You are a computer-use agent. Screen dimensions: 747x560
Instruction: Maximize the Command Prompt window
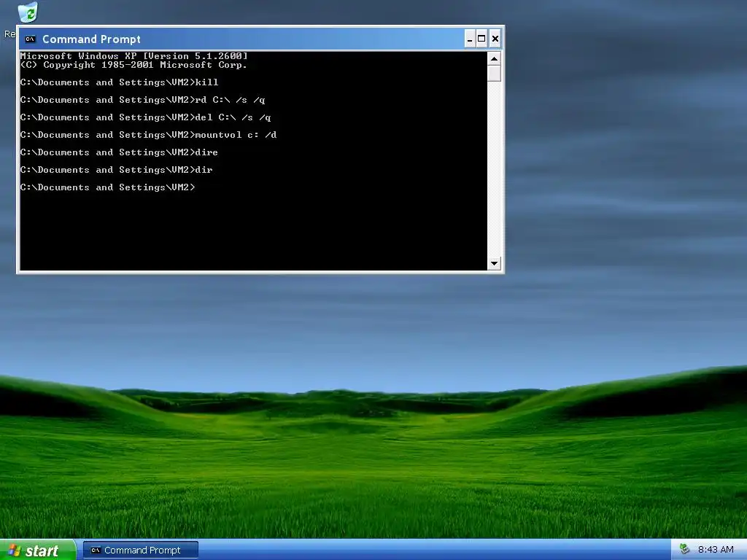(x=481, y=39)
